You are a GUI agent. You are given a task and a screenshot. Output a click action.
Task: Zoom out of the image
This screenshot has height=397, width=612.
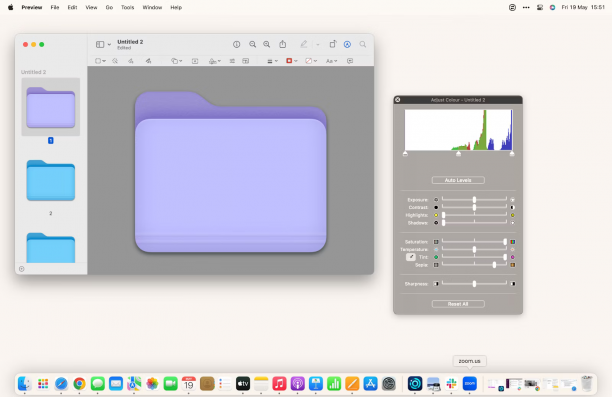pos(253,45)
